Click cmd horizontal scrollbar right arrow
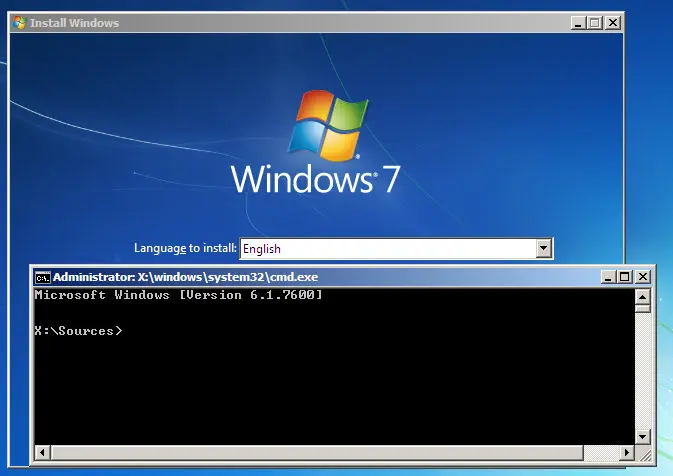 click(627, 452)
